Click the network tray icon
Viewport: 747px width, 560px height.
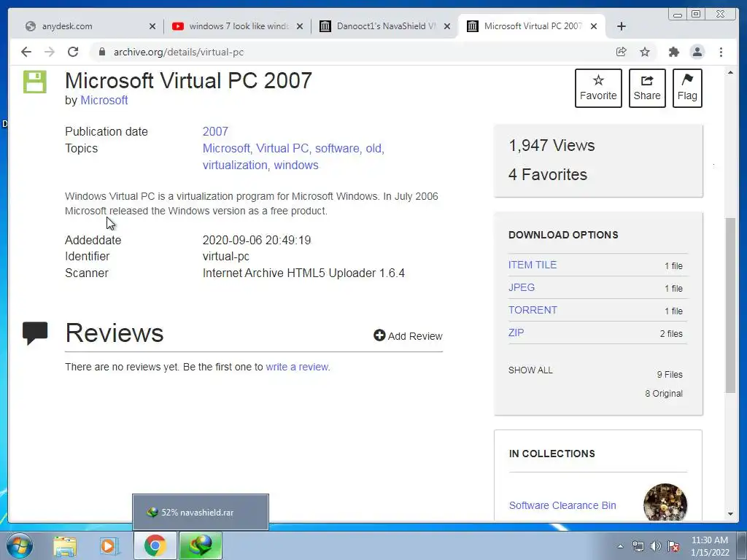click(638, 546)
